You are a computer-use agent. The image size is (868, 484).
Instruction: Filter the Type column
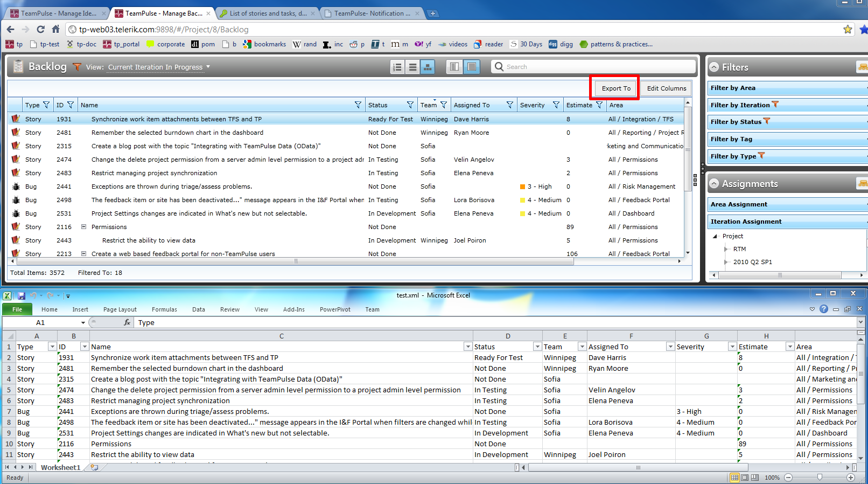click(x=46, y=105)
